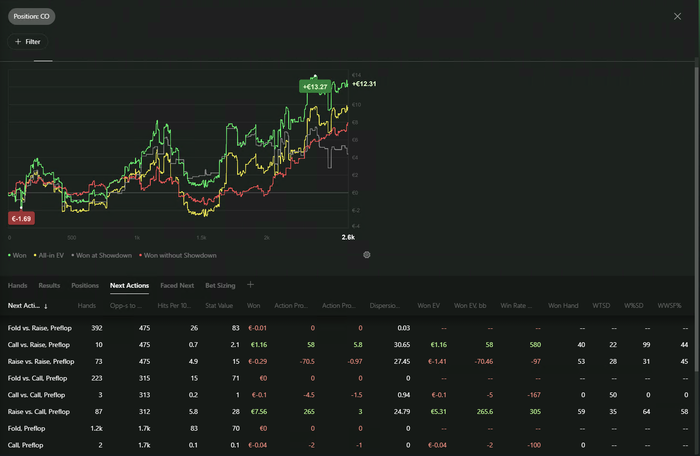Sort by Won EV, bb column header
The height and width of the screenshot is (456, 700).
[470, 305]
